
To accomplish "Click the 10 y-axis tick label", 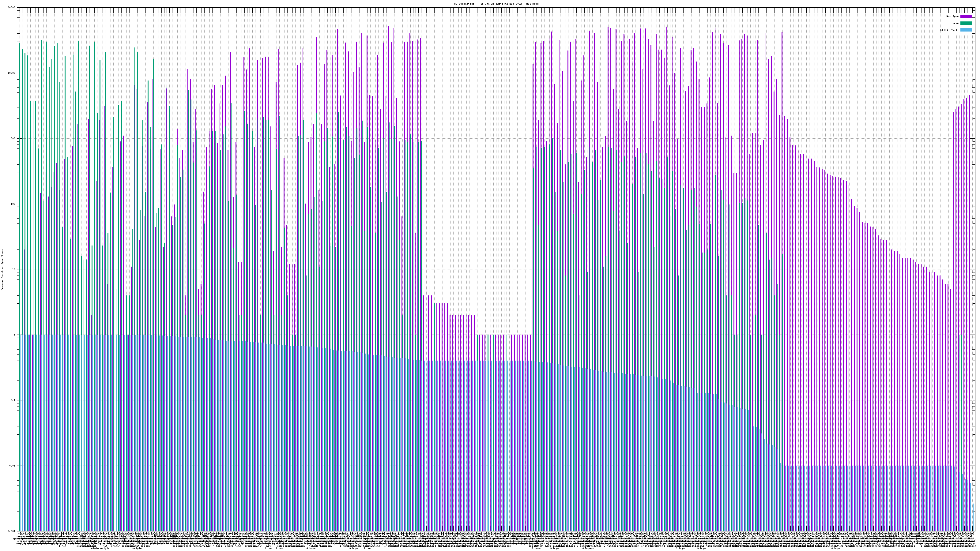I will (14, 269).
